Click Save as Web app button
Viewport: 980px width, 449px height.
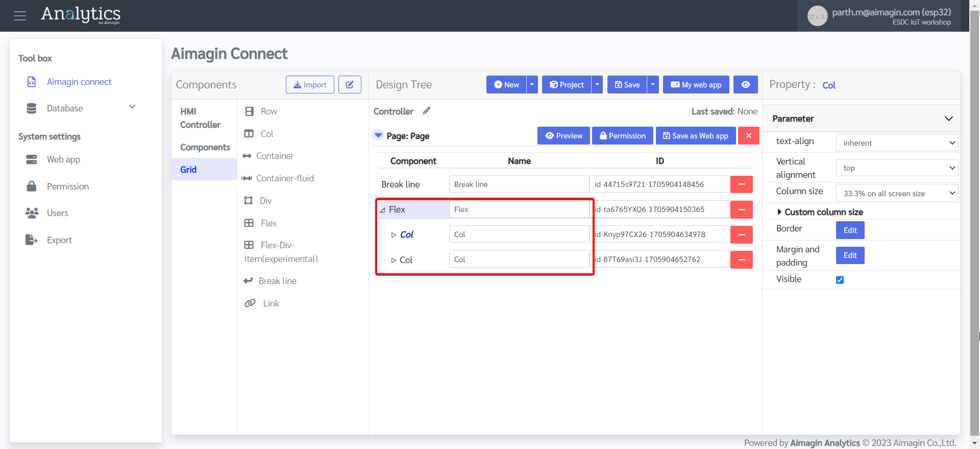pyautogui.click(x=696, y=136)
